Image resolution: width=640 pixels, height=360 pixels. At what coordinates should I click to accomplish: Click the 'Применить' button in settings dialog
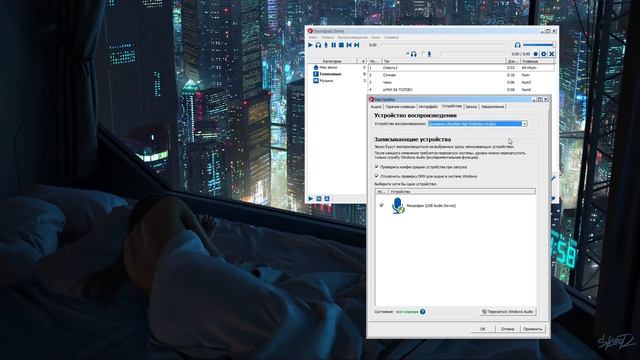point(533,329)
